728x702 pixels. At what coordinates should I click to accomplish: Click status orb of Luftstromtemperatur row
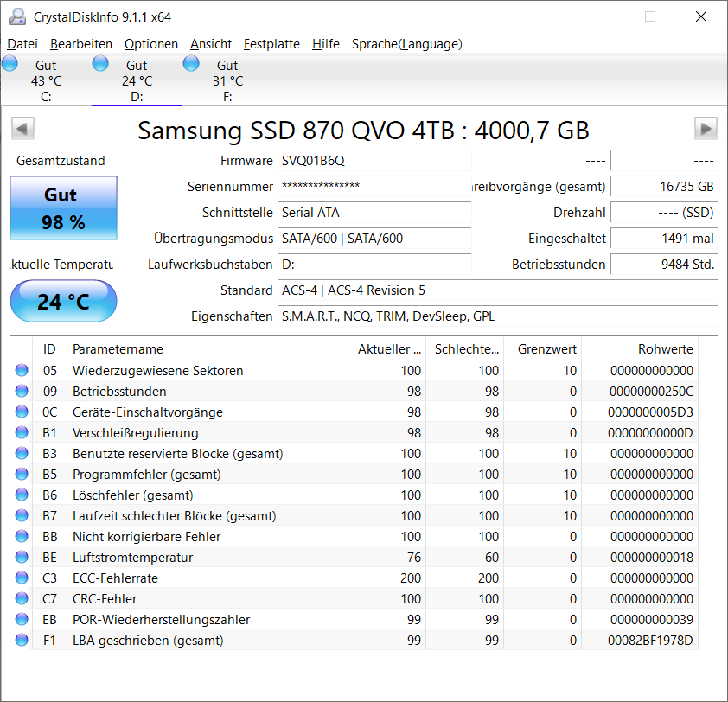coord(22,557)
